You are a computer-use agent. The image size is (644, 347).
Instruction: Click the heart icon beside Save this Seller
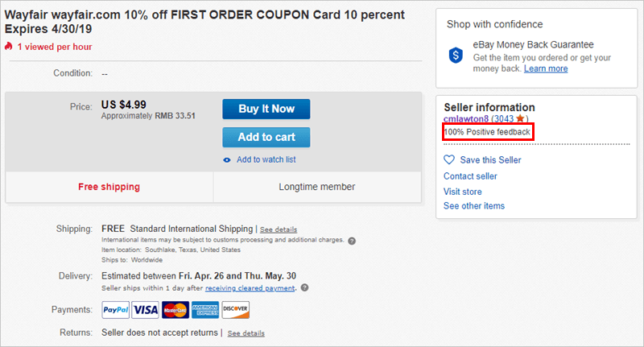(449, 159)
